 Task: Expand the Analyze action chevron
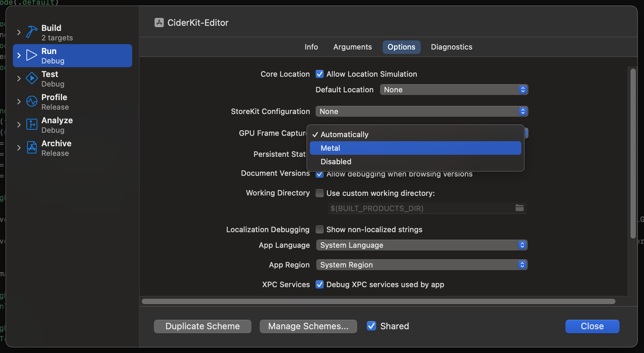(19, 125)
